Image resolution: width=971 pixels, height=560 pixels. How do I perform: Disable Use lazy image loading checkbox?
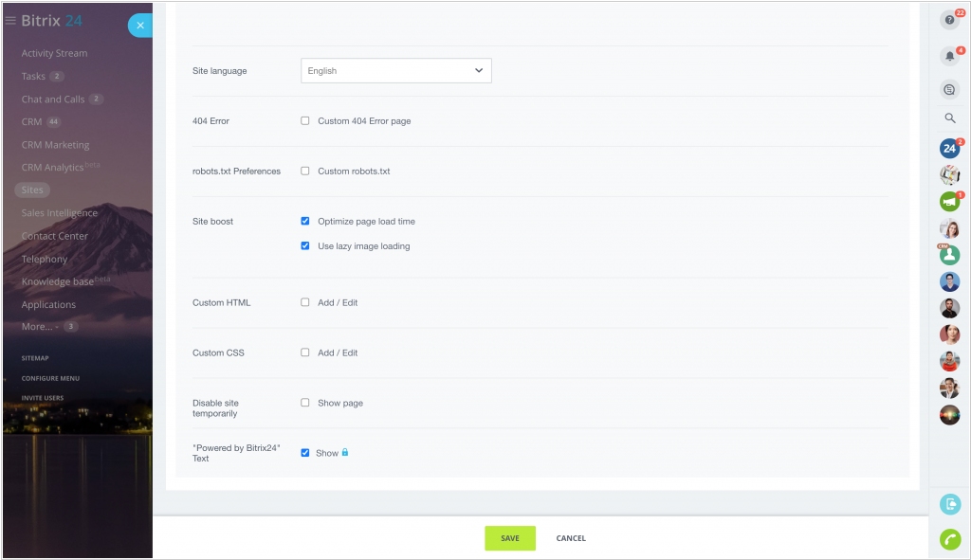(x=305, y=246)
